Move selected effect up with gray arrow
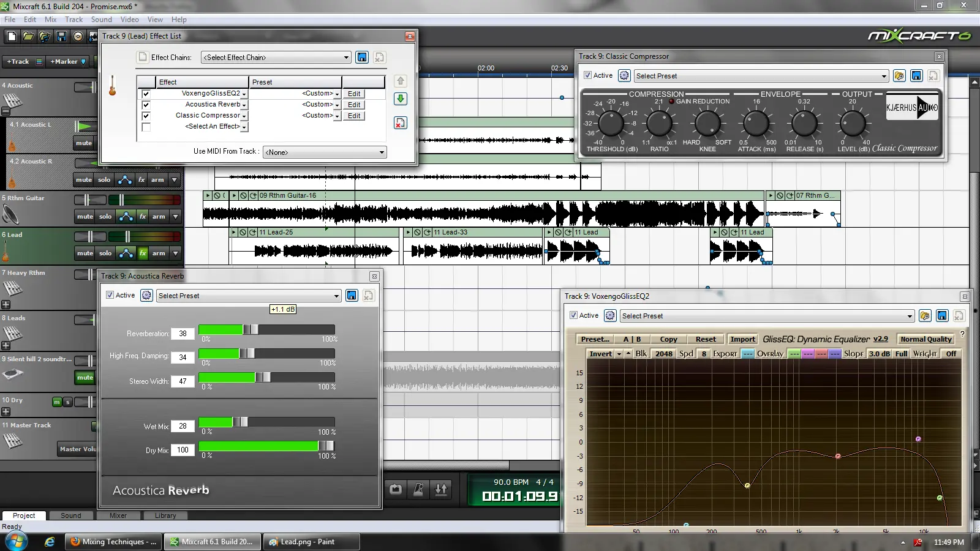980x551 pixels. [400, 81]
